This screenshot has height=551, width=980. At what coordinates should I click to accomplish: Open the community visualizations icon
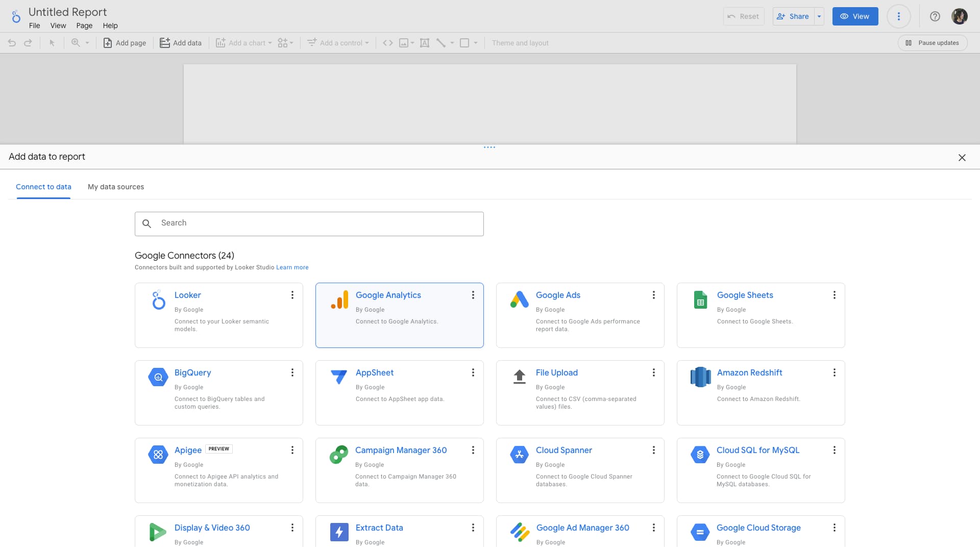click(282, 43)
